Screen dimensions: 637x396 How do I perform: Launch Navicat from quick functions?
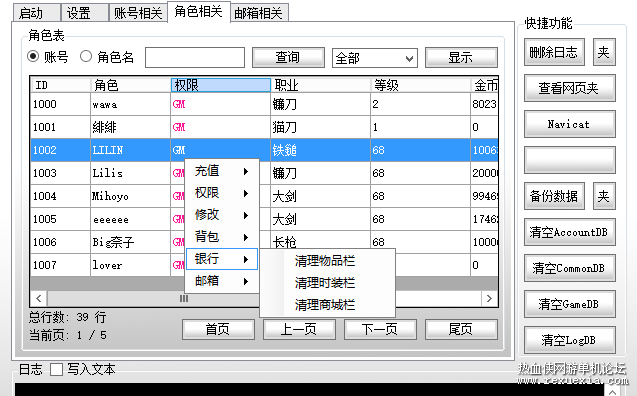tap(570, 124)
